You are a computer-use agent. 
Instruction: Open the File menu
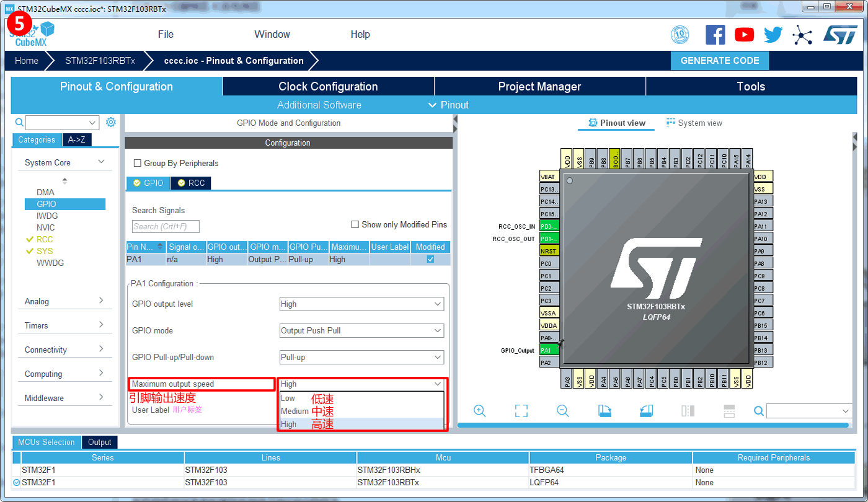coord(166,35)
